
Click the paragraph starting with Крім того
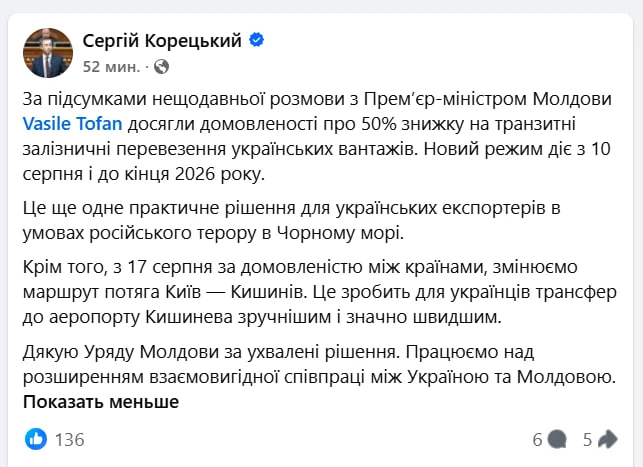pyautogui.click(x=320, y=292)
